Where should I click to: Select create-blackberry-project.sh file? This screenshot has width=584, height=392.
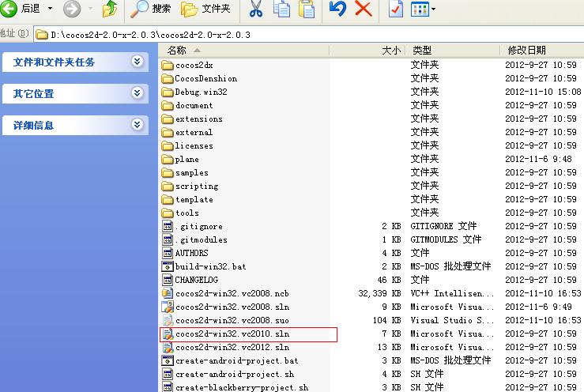coord(235,387)
